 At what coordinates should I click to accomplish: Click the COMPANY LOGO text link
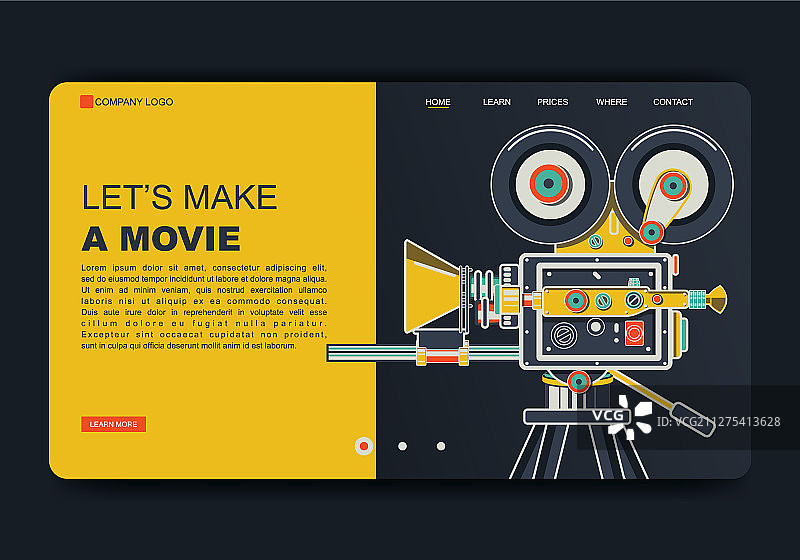(134, 102)
